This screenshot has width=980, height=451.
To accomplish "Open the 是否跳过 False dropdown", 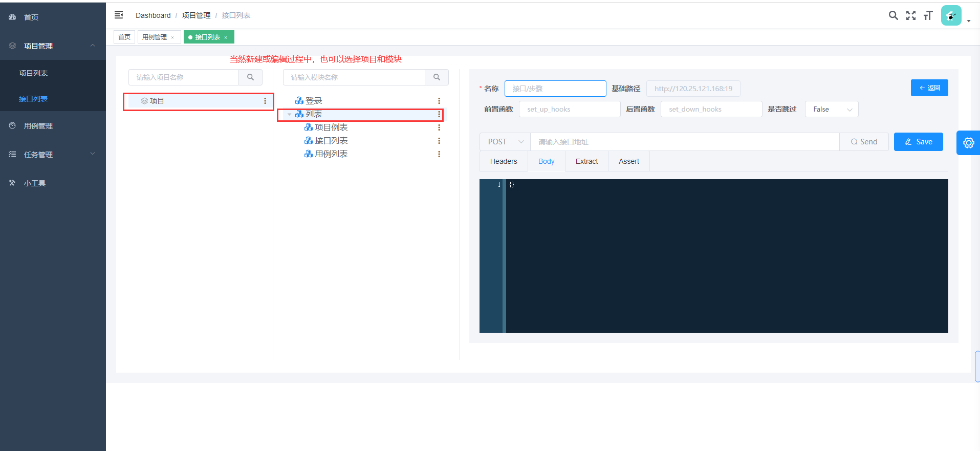I will tap(832, 109).
